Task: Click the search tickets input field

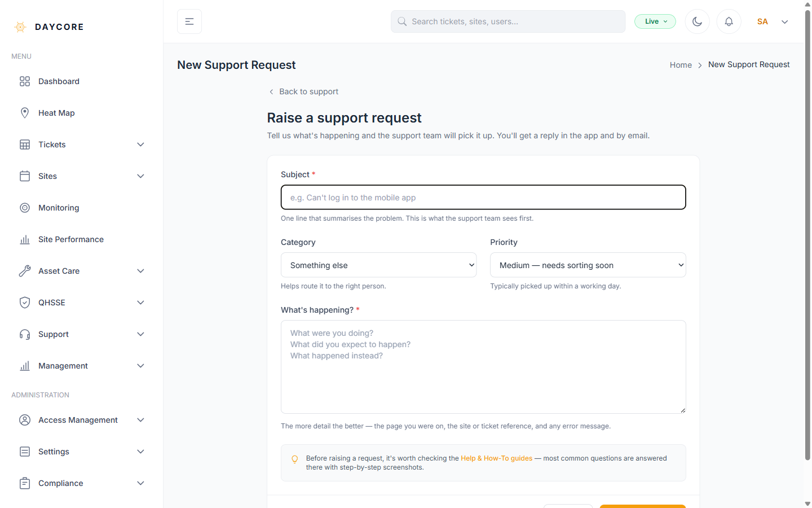Action: (x=508, y=21)
